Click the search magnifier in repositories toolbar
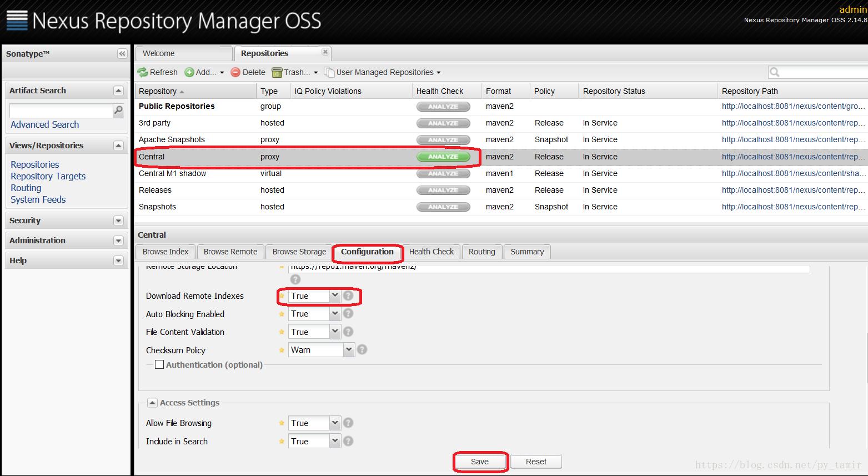The width and height of the screenshot is (868, 476). point(775,72)
